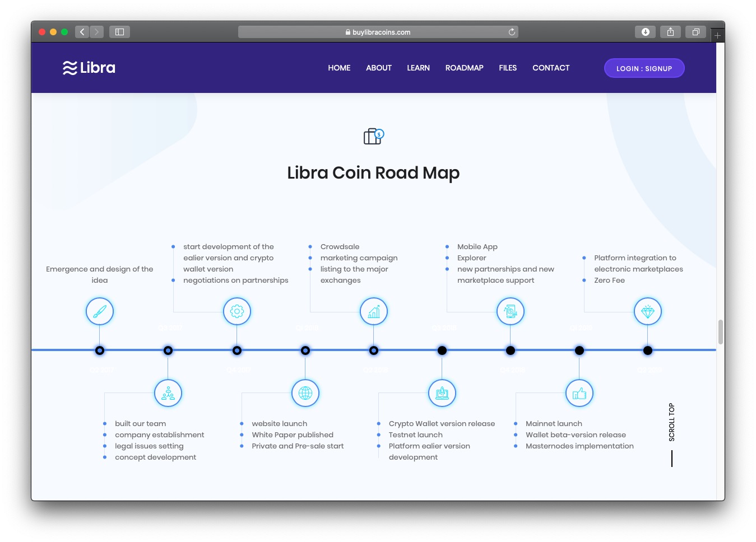The width and height of the screenshot is (756, 542).
Task: Click the 'negotiations on partnerships' item
Action: [x=236, y=281]
